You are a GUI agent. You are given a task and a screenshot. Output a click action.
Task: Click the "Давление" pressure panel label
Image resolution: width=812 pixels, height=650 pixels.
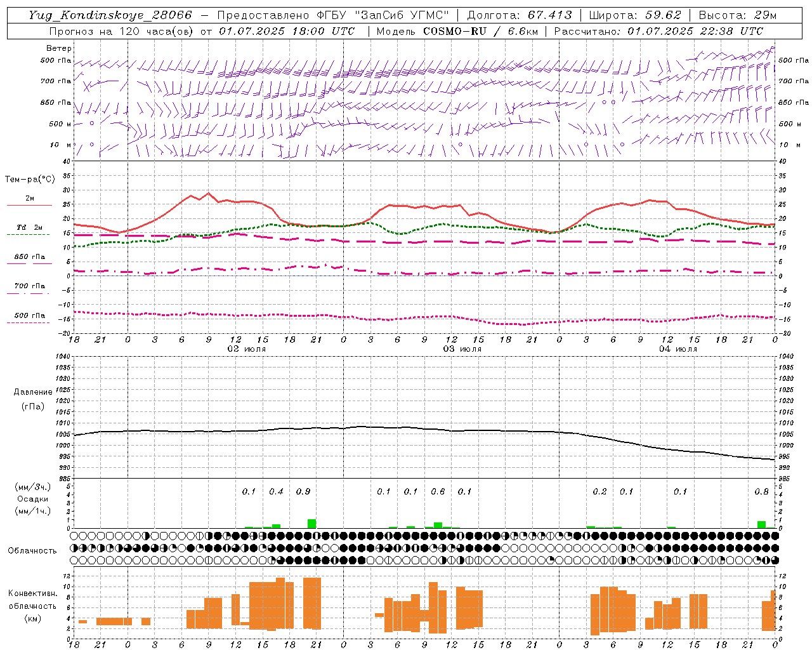(x=32, y=392)
